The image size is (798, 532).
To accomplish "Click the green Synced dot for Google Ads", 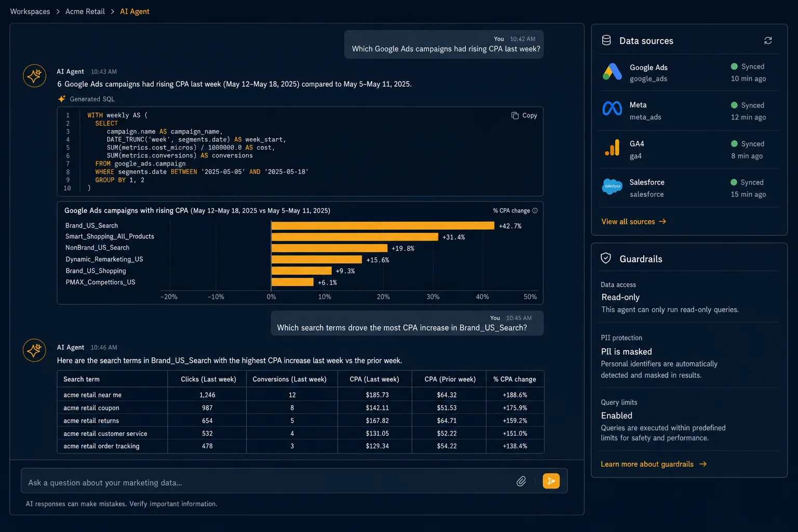I will pos(734,66).
